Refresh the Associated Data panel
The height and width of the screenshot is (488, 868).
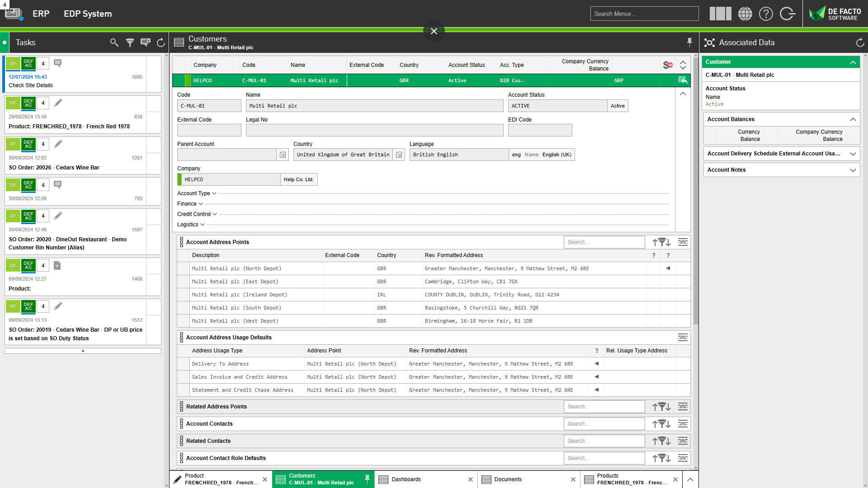pos(860,42)
